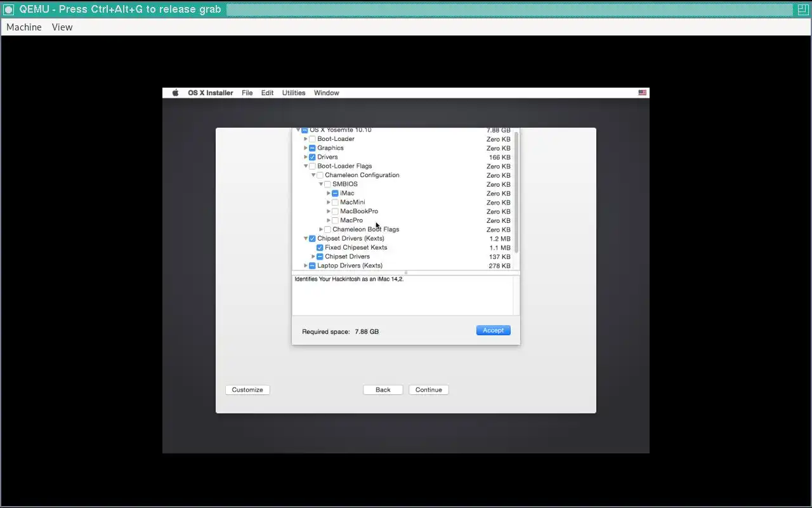Toggle the Graphics checkbox
The image size is (812, 508).
(312, 148)
